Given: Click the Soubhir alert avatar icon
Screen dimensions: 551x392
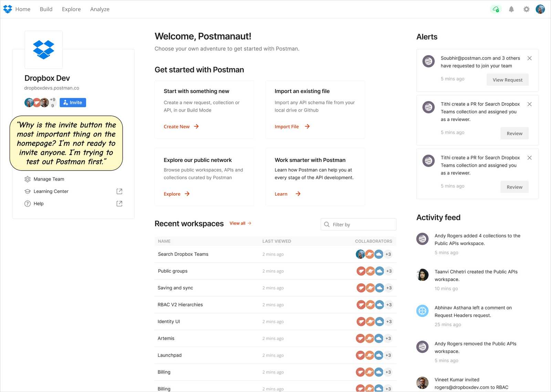Looking at the screenshot, I should [x=428, y=61].
